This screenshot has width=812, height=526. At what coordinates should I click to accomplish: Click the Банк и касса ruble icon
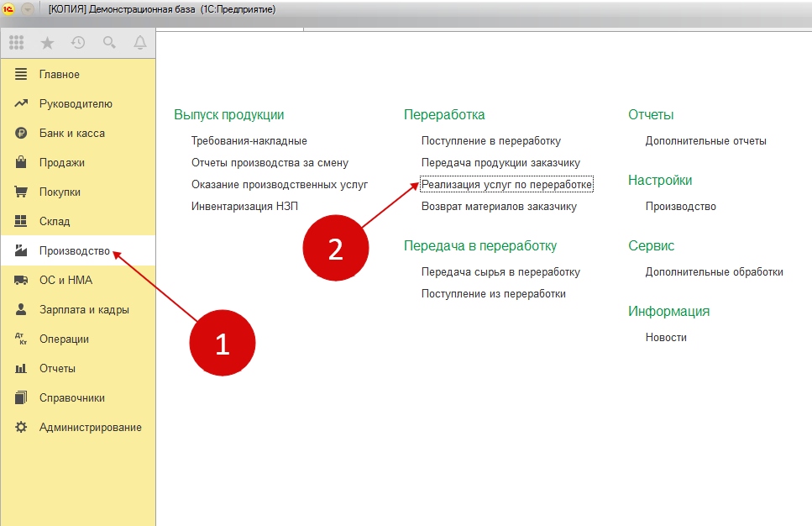[21, 134]
